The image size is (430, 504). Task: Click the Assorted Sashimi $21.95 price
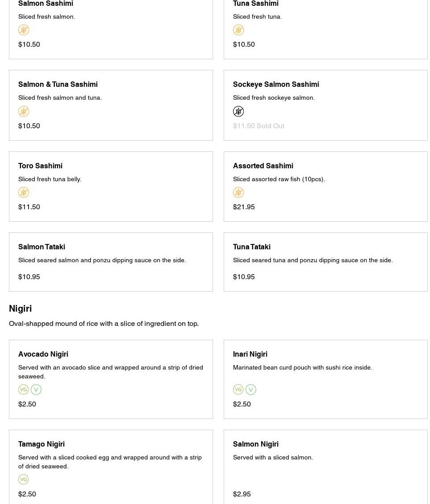pyautogui.click(x=244, y=207)
